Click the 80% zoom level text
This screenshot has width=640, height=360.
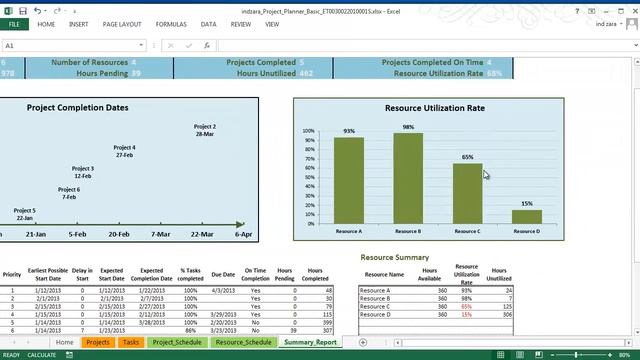click(x=624, y=355)
